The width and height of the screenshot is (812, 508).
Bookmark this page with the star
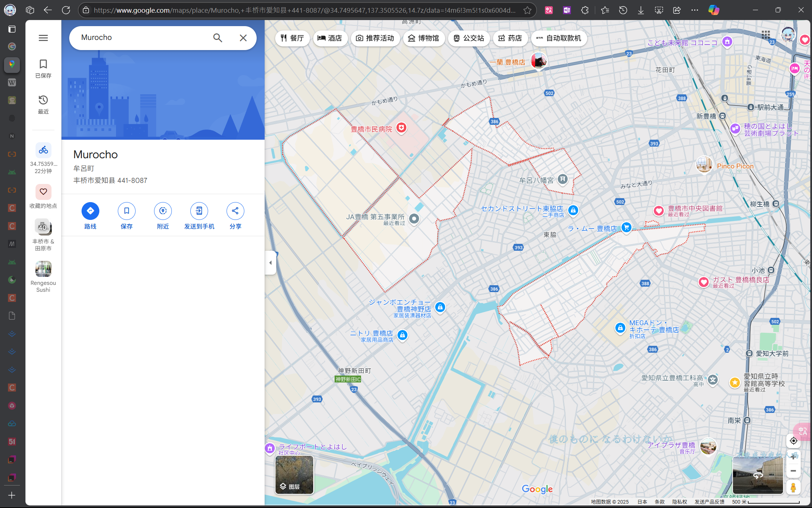(527, 10)
